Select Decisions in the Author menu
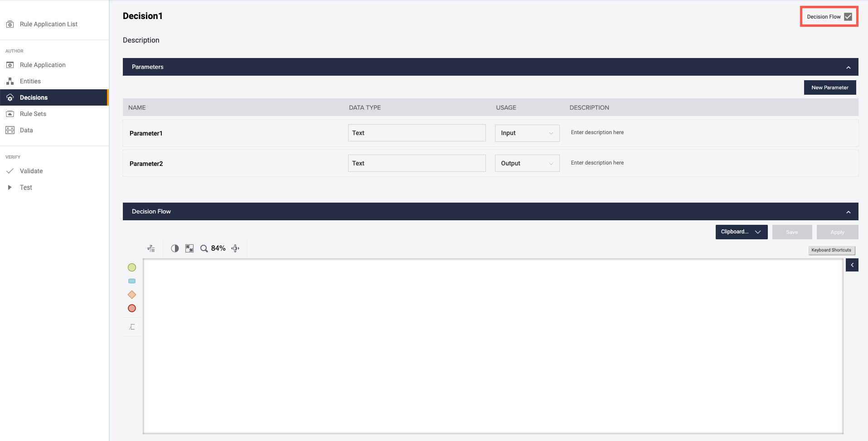868x441 pixels. click(34, 97)
